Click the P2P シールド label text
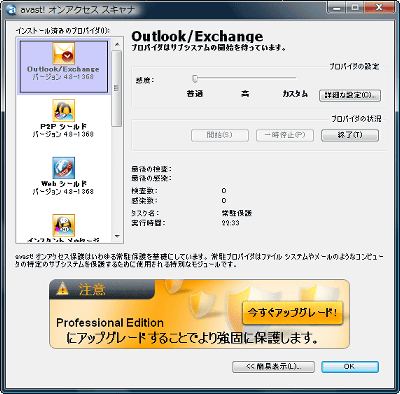This screenshot has width=400, height=394. point(63,127)
